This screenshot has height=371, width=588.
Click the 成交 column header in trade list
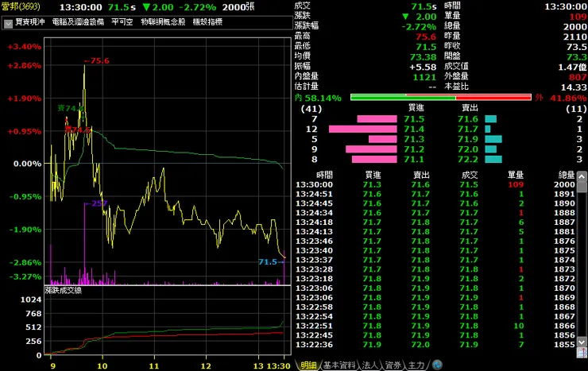[470, 175]
